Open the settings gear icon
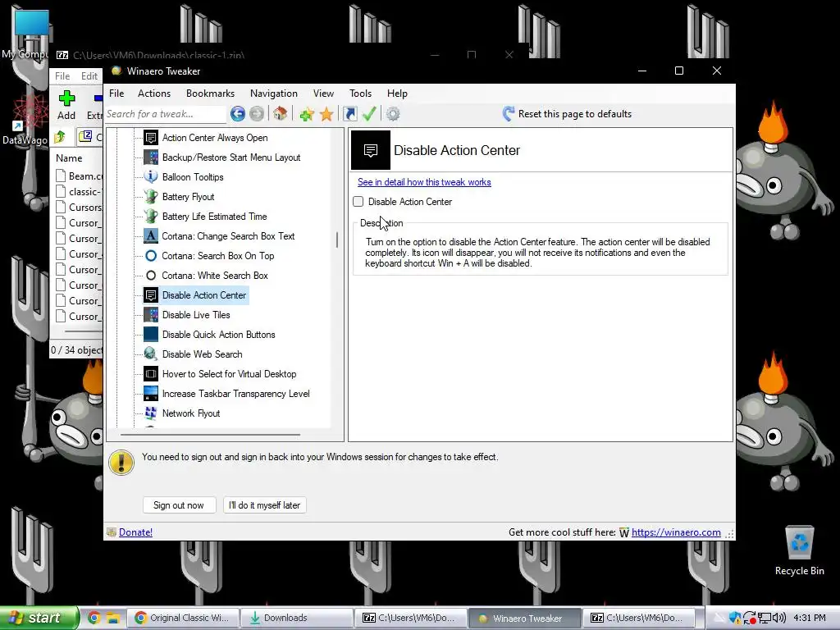840x630 pixels. [x=393, y=114]
